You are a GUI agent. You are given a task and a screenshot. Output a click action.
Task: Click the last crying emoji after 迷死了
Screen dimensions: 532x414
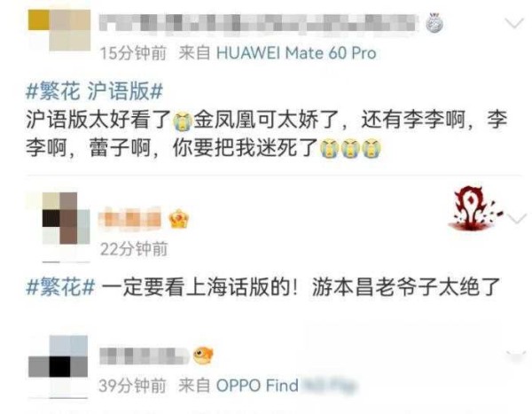(x=372, y=149)
